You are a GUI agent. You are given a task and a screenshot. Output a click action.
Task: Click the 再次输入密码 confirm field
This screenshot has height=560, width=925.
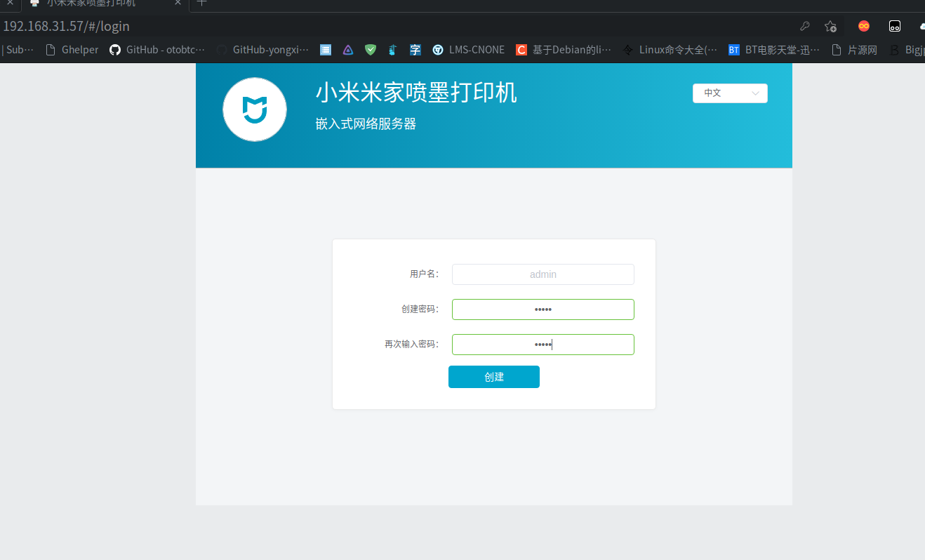543,345
